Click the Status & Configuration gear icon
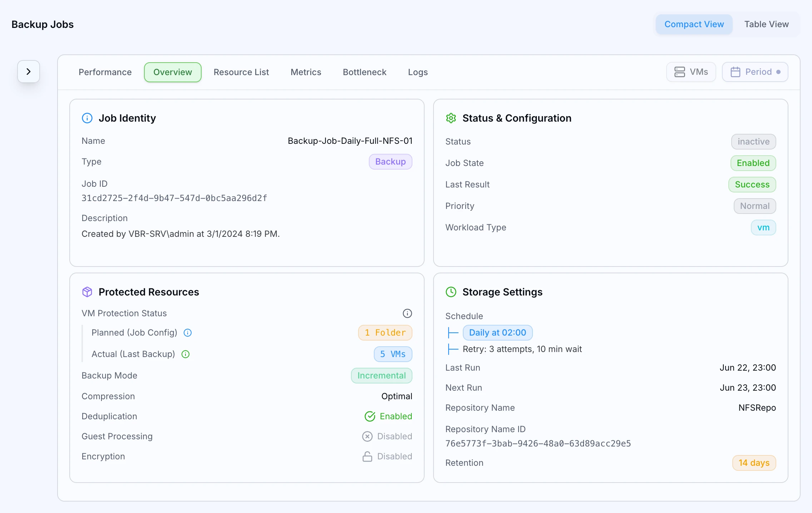The image size is (812, 513). 451,118
